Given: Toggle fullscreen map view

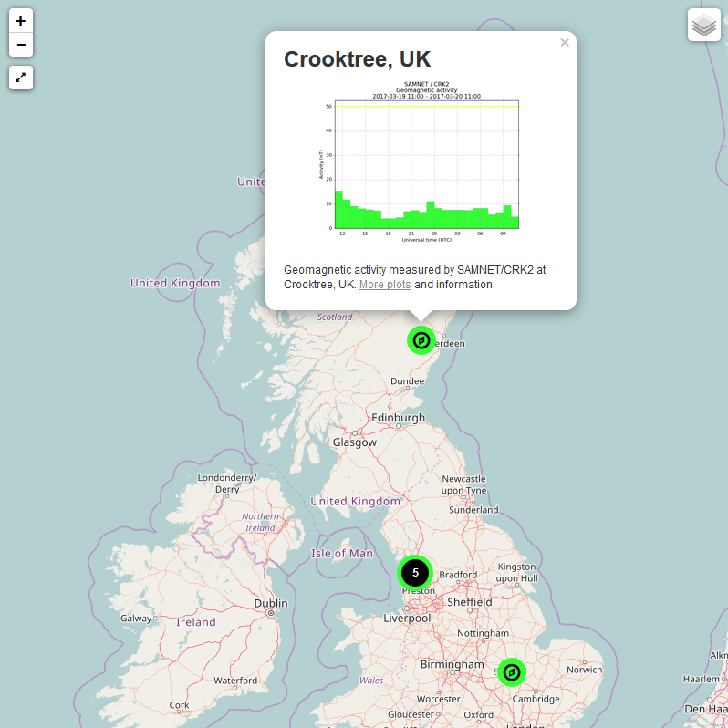Looking at the screenshot, I should point(21,78).
